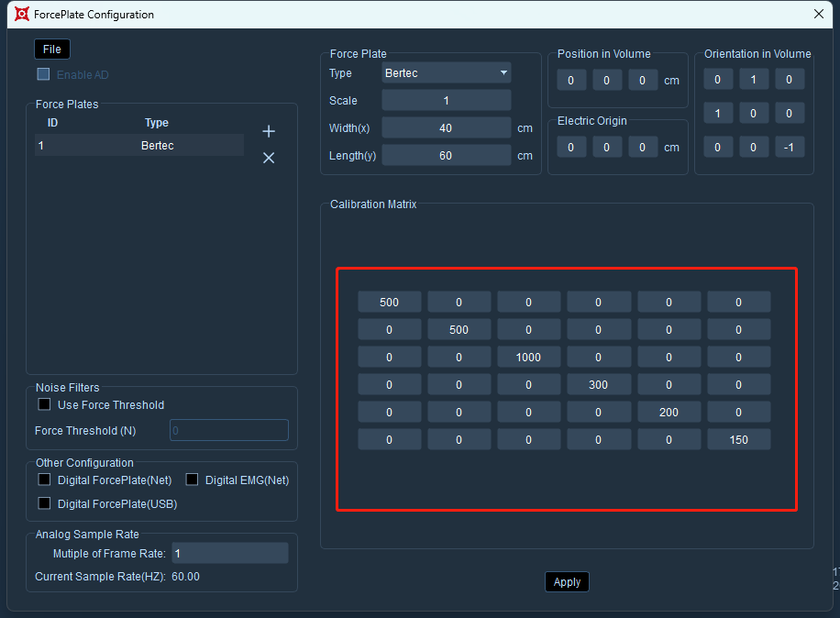This screenshot has height=618, width=840.
Task: Click third Position in Volume field
Action: click(643, 81)
